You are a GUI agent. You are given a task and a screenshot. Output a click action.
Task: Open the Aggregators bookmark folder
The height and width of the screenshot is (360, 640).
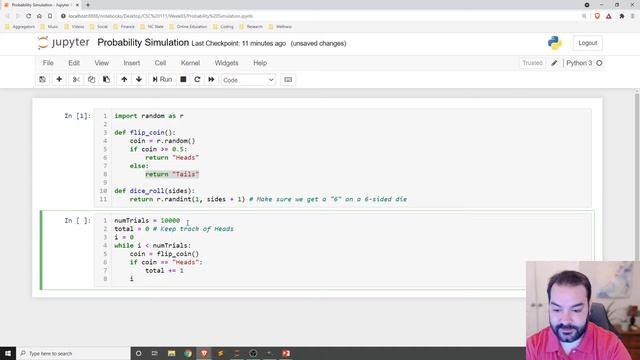(20, 27)
